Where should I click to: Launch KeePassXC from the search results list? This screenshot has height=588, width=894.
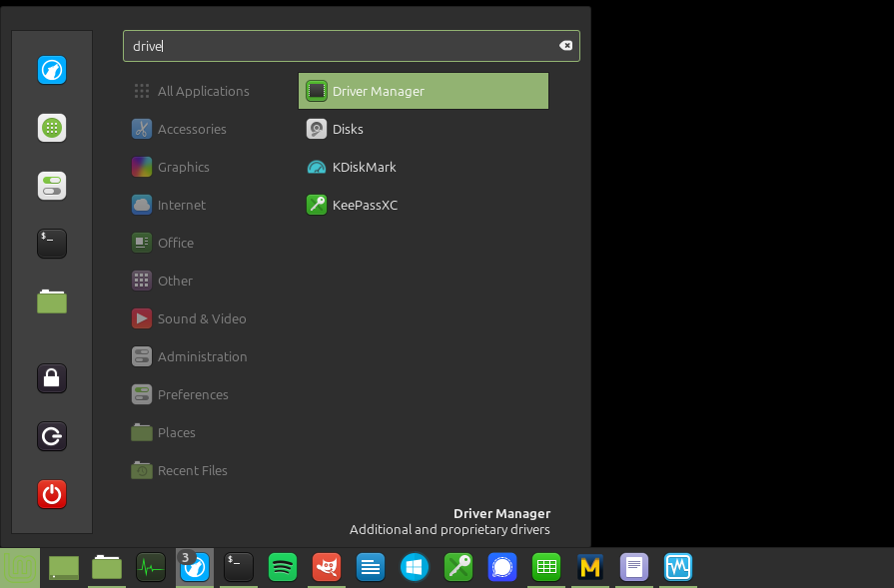click(x=364, y=205)
